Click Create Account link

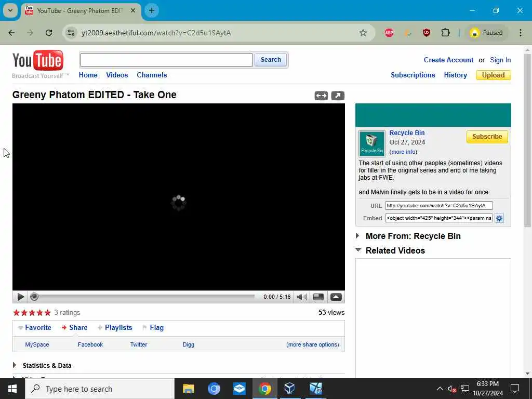(x=448, y=60)
